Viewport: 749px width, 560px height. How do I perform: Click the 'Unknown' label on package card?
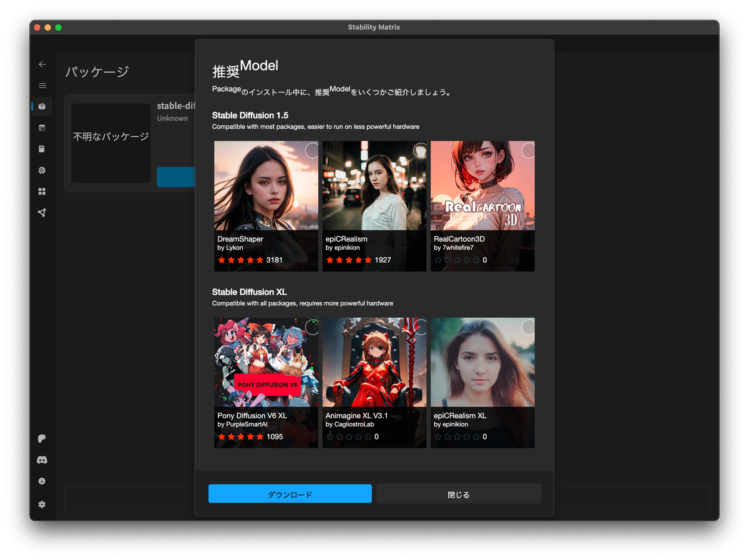(x=172, y=119)
